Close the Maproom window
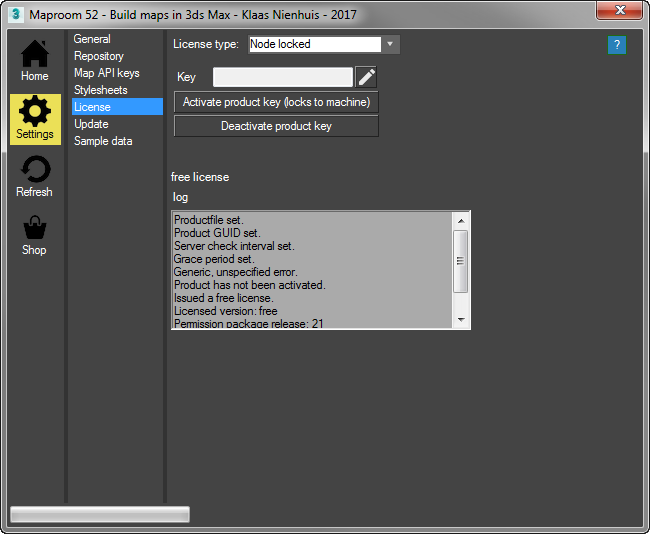Viewport: 650px width, 534px height. point(619,10)
